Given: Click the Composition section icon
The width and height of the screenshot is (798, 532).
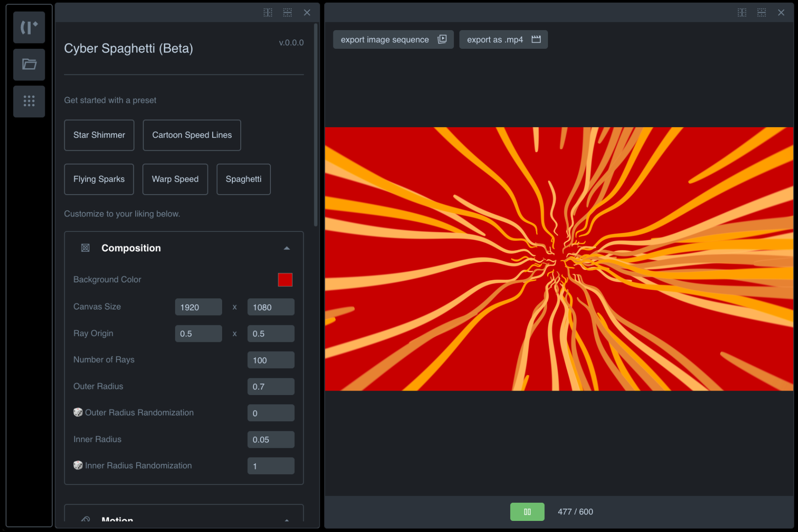Looking at the screenshot, I should pos(85,248).
